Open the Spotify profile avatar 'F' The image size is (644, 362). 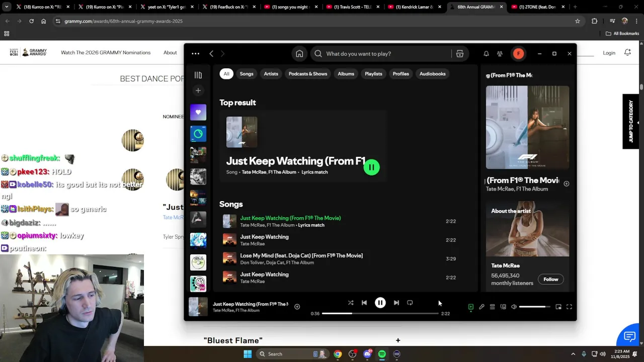(518, 54)
